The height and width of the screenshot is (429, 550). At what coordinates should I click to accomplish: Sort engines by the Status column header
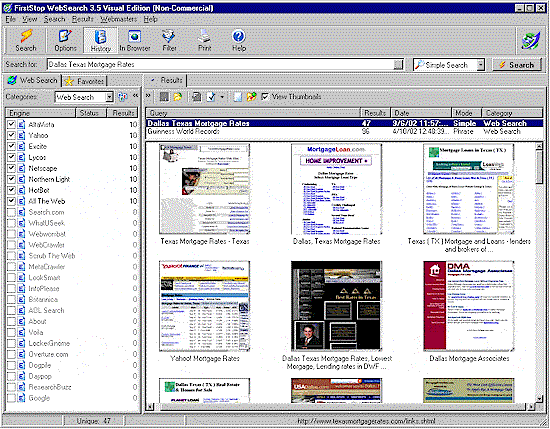click(91, 113)
